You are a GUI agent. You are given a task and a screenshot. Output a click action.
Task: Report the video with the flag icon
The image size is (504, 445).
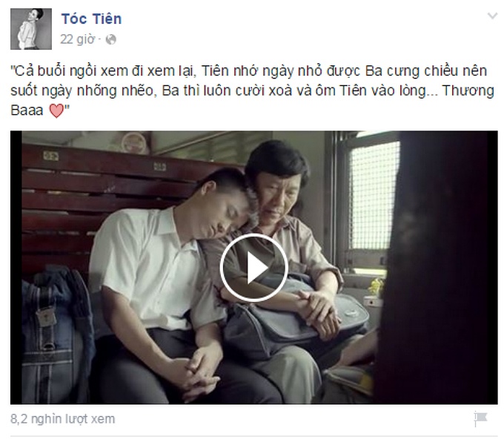[480, 419]
